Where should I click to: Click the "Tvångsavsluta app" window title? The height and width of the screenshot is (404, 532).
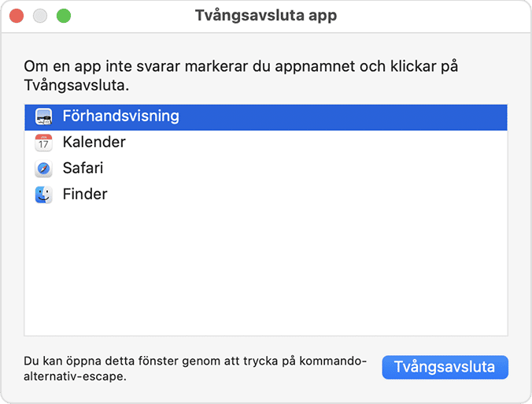click(x=266, y=16)
